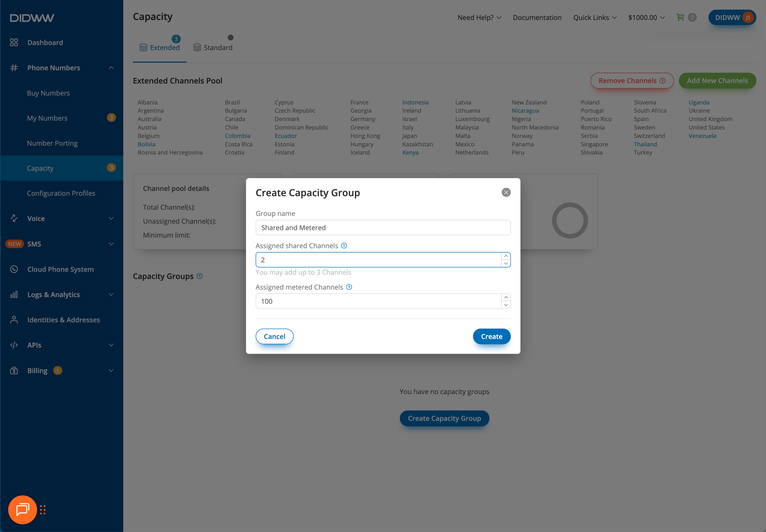The height and width of the screenshot is (532, 766).
Task: Click the Cloud Phone System icon
Action: pos(14,269)
